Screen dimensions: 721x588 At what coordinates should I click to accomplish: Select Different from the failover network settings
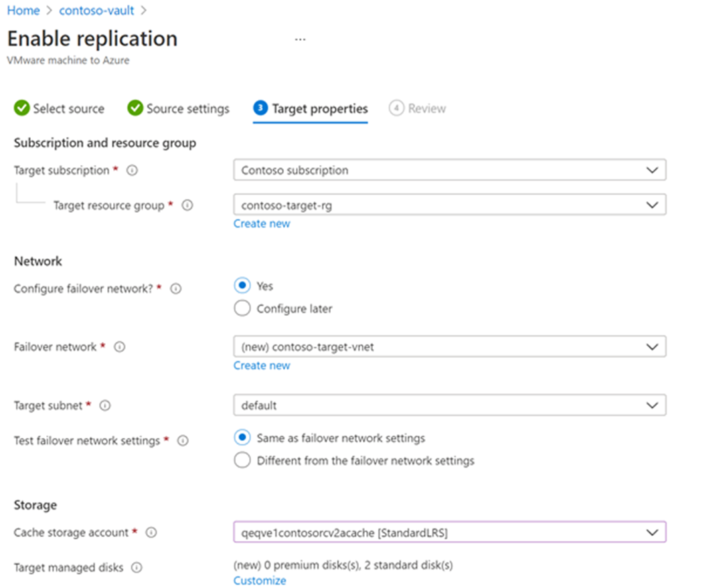pos(242,460)
